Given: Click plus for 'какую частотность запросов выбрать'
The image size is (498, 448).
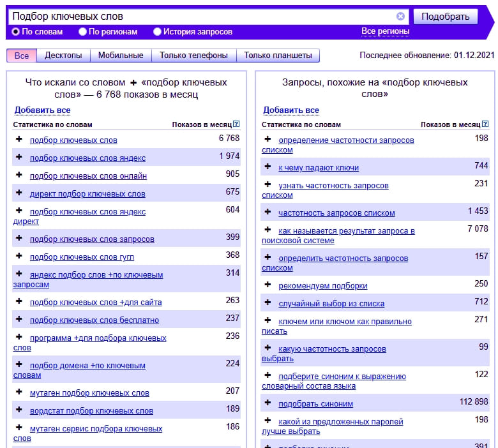Looking at the screenshot, I should coord(268,348).
